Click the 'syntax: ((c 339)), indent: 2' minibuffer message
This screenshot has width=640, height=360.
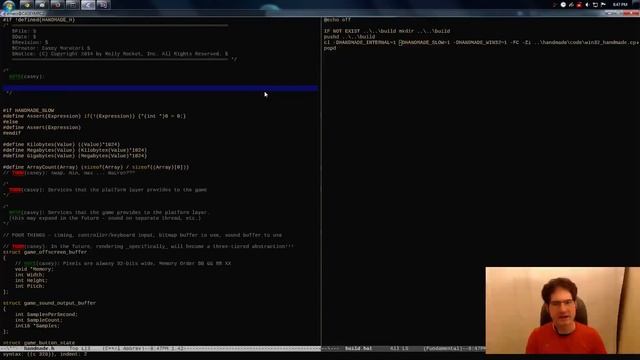44,354
